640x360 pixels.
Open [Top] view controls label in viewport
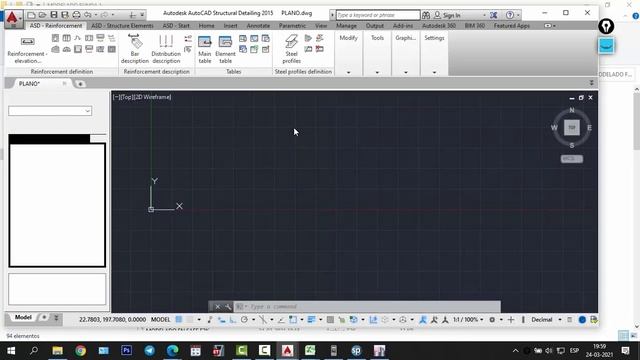tap(127, 97)
